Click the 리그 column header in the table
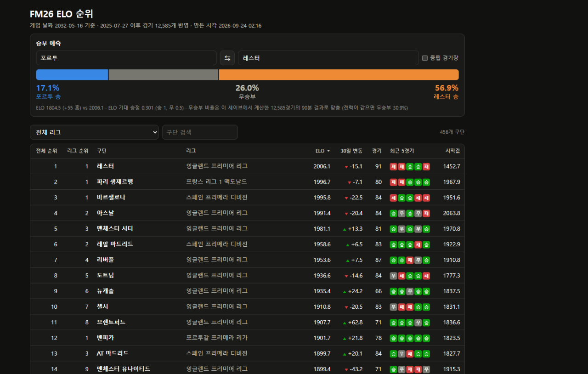 tap(191, 151)
